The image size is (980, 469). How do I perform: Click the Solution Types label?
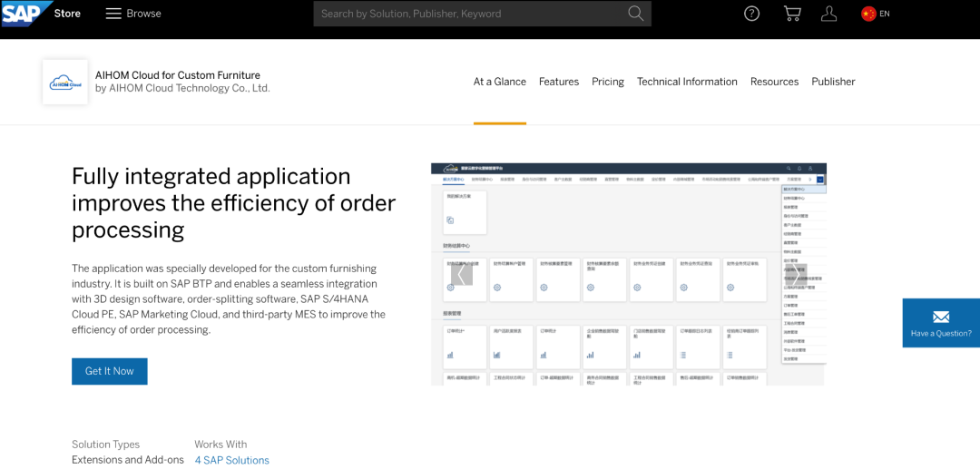coord(105,445)
